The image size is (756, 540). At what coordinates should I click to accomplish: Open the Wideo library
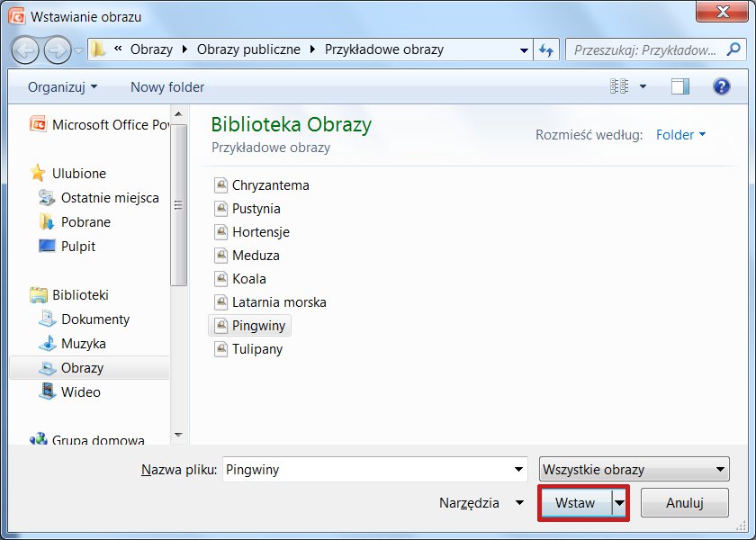point(70,392)
